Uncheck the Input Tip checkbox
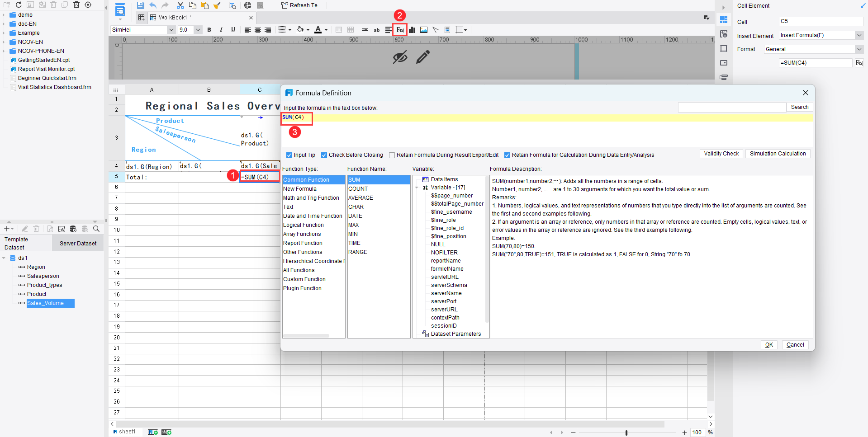Viewport: 868px width, 437px height. (x=289, y=155)
